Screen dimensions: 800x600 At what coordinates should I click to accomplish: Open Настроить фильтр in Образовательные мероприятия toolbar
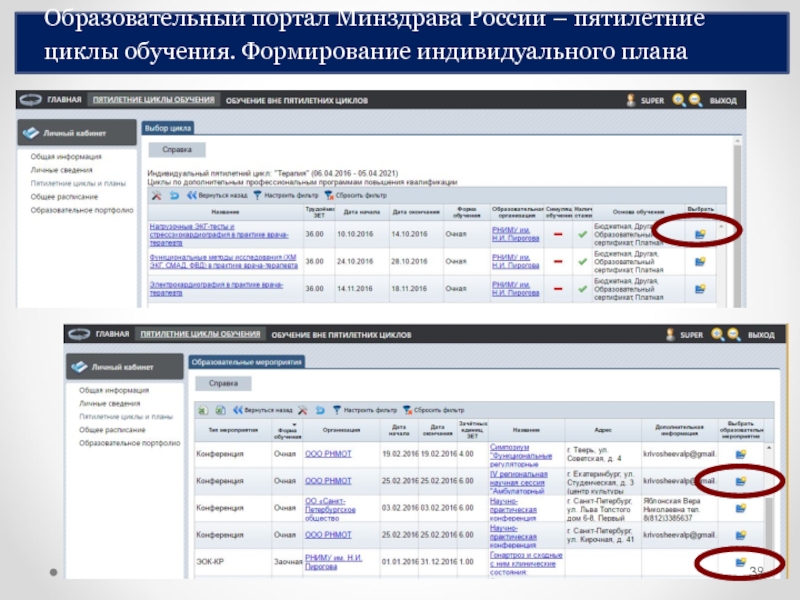(x=365, y=410)
